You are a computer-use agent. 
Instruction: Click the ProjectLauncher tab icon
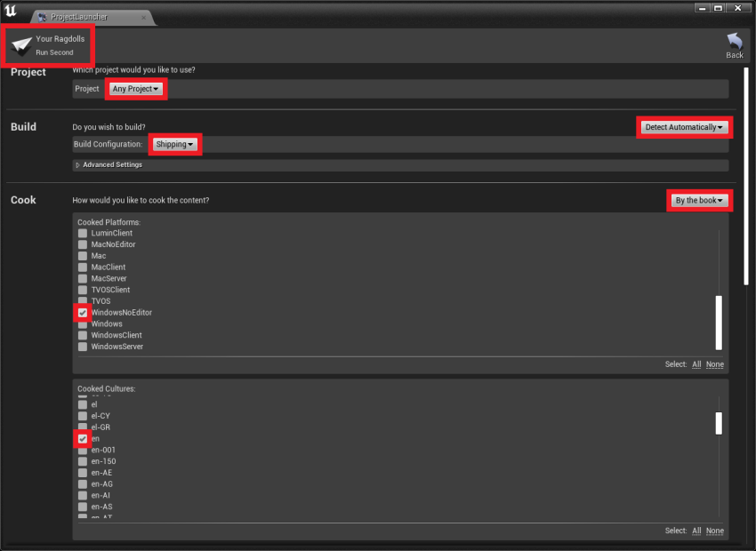(42, 17)
